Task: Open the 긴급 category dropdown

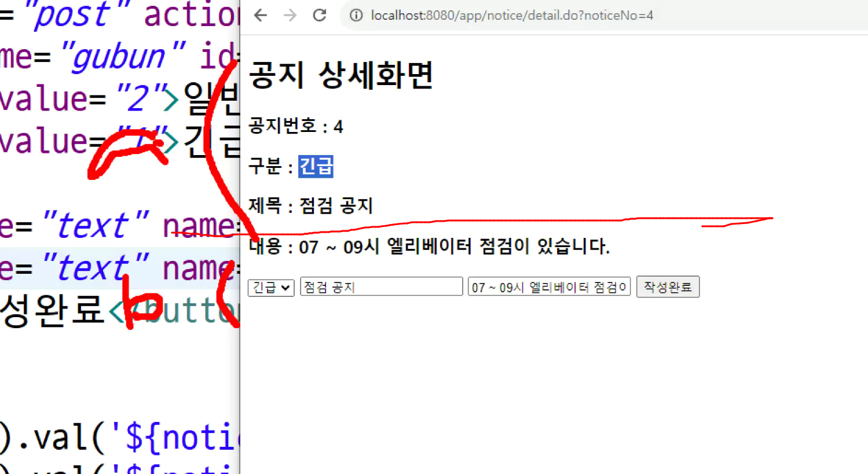Action: point(271,288)
